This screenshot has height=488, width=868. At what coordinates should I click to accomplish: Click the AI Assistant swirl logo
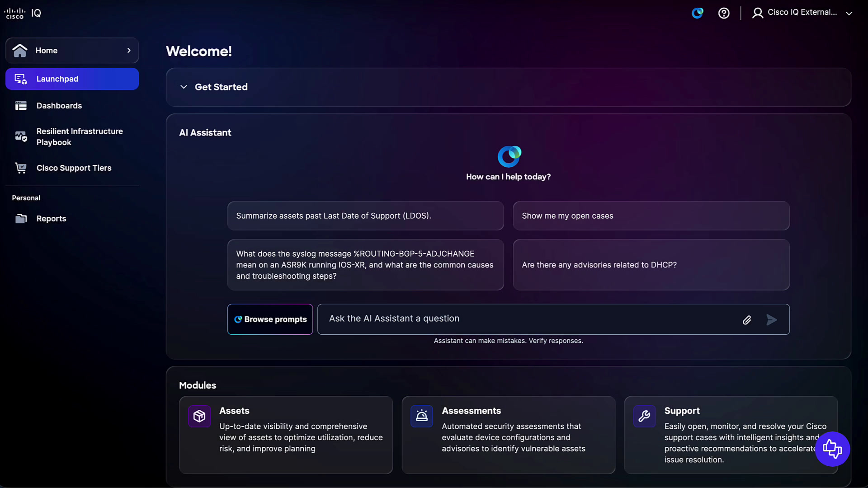[509, 156]
